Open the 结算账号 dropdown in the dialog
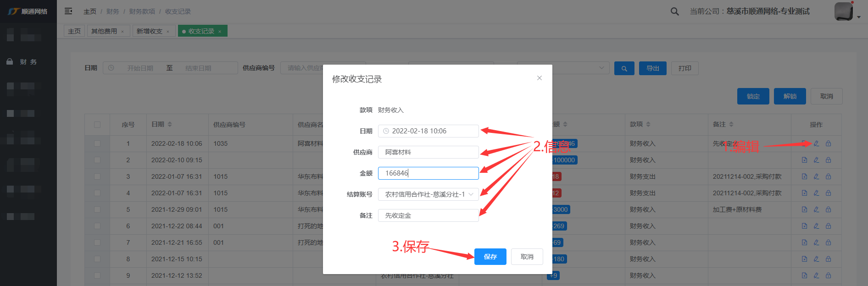This screenshot has height=286, width=868. click(428, 194)
